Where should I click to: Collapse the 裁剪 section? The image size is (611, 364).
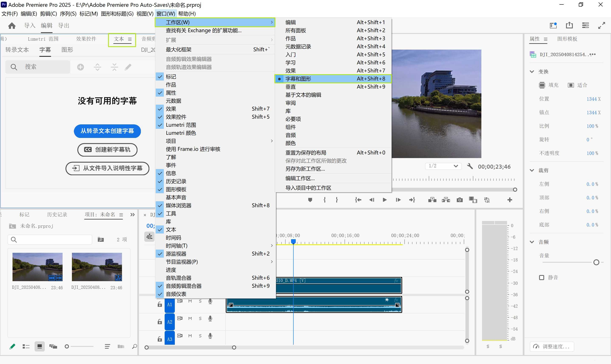tap(532, 170)
